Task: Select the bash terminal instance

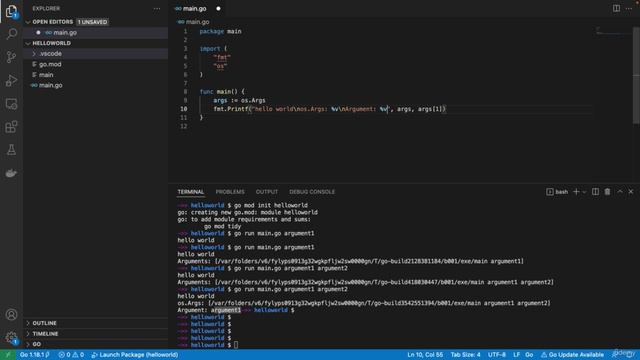Action: pyautogui.click(x=557, y=192)
